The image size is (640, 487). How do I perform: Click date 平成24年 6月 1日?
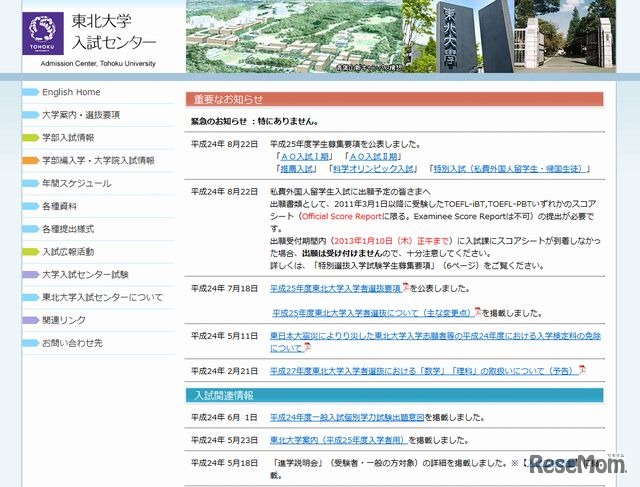point(224,418)
